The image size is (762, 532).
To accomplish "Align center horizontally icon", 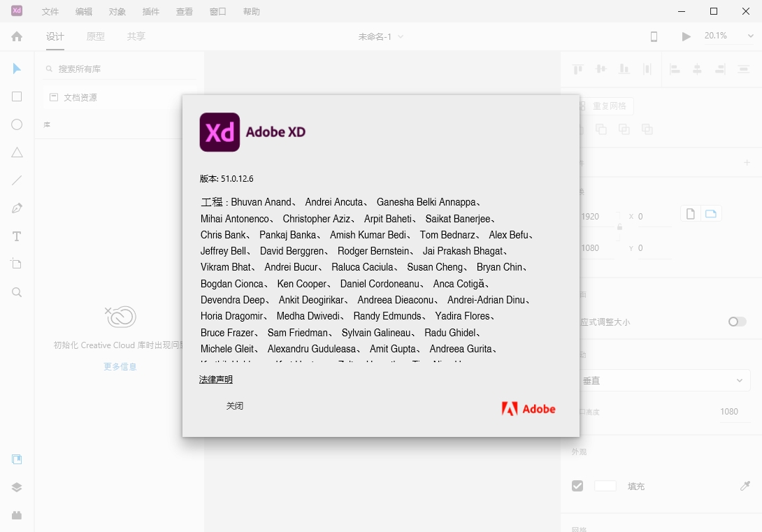I will pyautogui.click(x=697, y=69).
